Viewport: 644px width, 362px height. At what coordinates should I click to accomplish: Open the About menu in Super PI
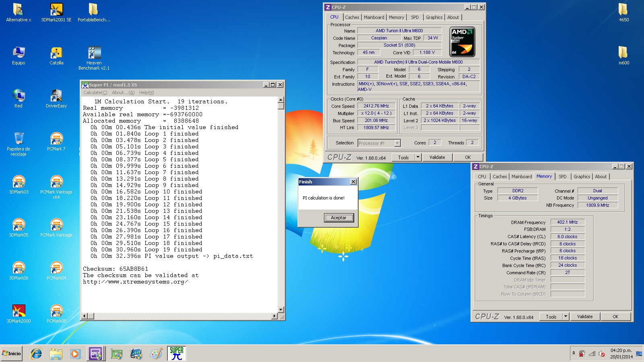(123, 93)
